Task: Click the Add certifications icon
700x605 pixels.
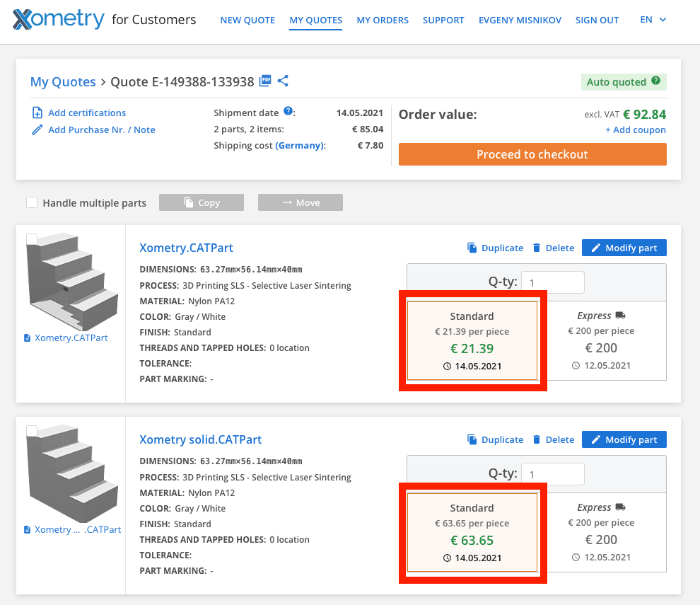Action: pos(37,113)
